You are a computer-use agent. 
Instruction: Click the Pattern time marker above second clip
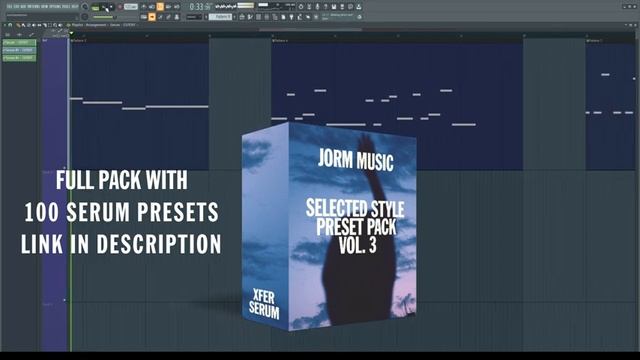280,41
